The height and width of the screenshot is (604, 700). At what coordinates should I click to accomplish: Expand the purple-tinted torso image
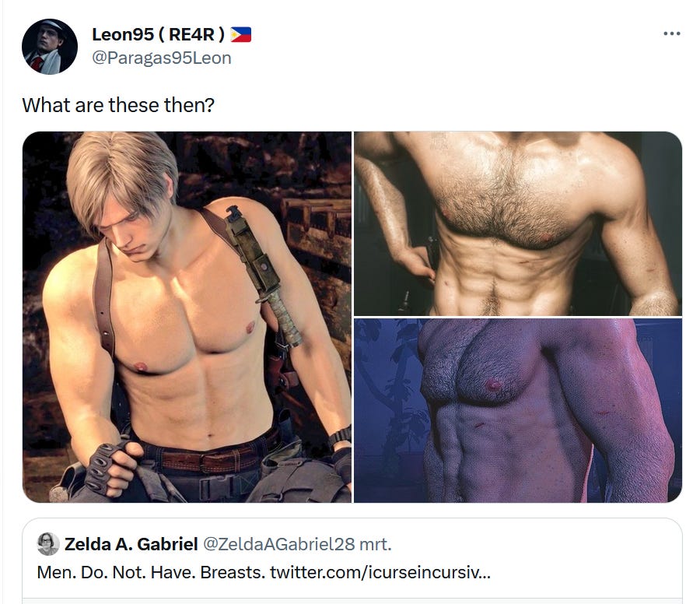coord(518,410)
